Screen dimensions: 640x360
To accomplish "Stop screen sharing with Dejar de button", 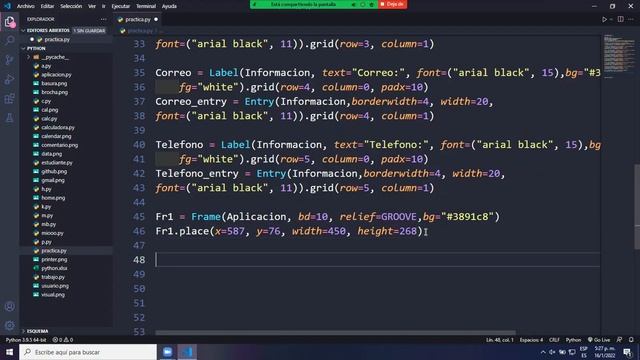I will (x=392, y=4).
